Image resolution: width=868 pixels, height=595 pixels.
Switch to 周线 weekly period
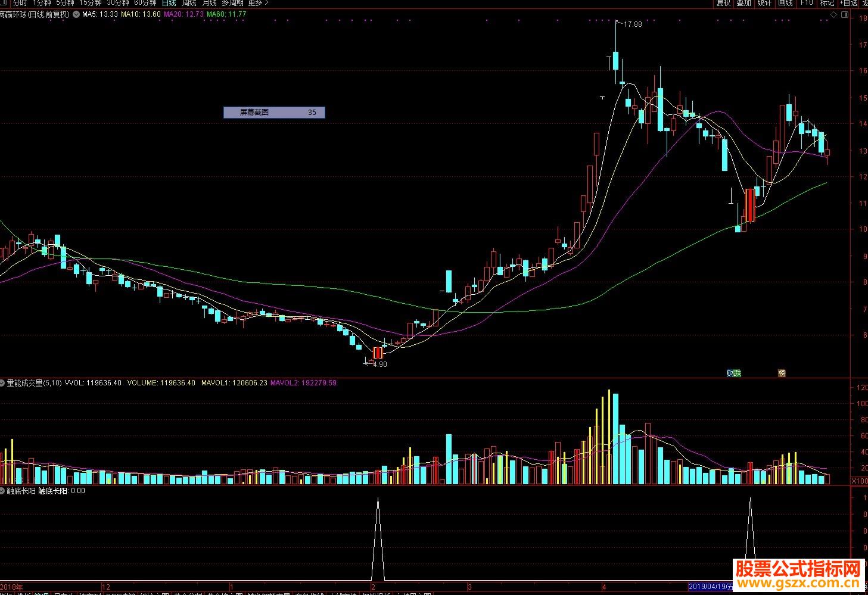(189, 3)
